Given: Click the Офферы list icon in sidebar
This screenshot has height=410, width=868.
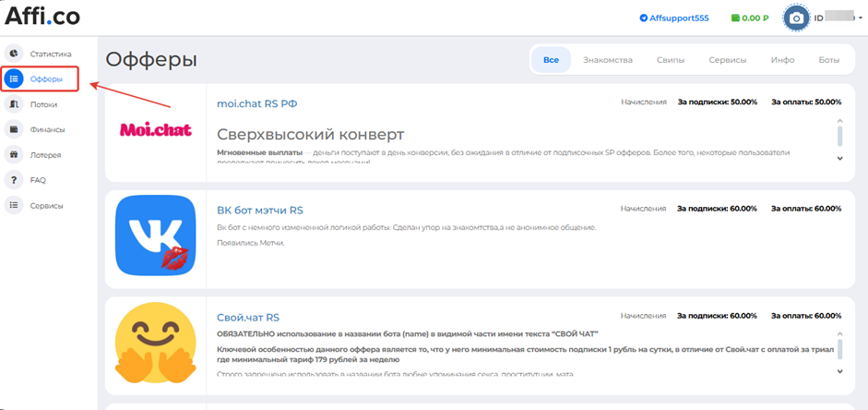Looking at the screenshot, I should (x=14, y=79).
